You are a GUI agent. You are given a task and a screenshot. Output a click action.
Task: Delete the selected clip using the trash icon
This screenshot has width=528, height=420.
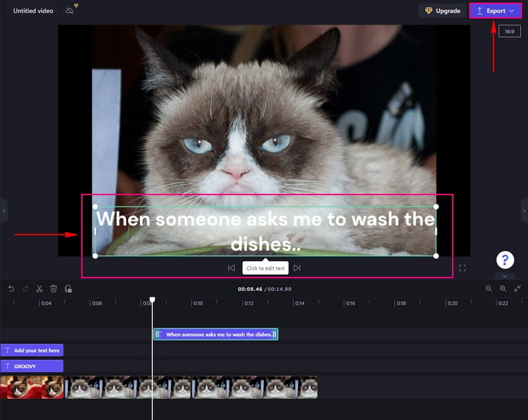(x=54, y=288)
